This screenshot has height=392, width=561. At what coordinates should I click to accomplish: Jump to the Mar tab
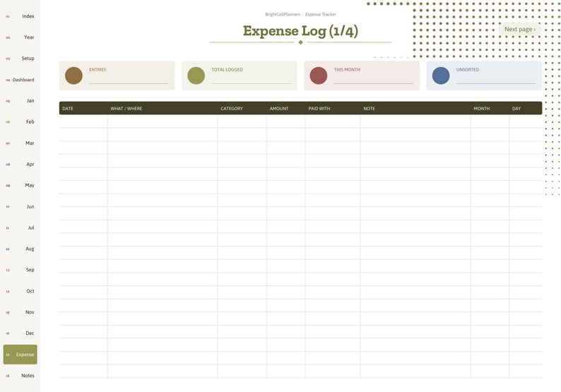coord(20,143)
